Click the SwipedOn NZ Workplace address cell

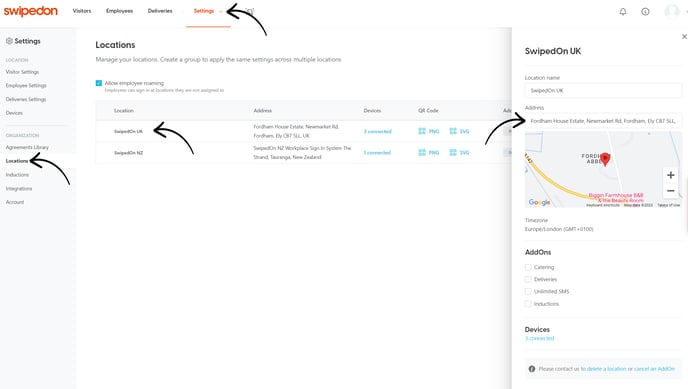[302, 153]
